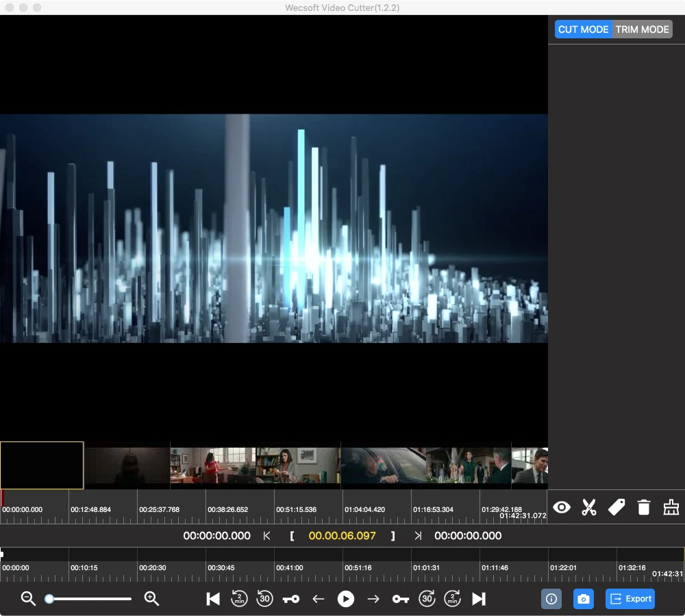The height and width of the screenshot is (616, 685).
Task: Jump to the selection start marker icon
Action: click(x=266, y=536)
